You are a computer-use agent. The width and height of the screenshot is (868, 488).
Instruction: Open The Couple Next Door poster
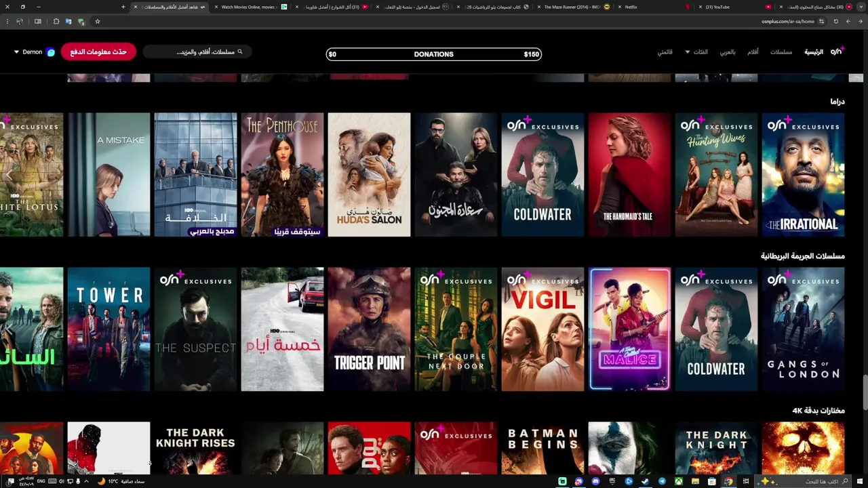click(456, 329)
